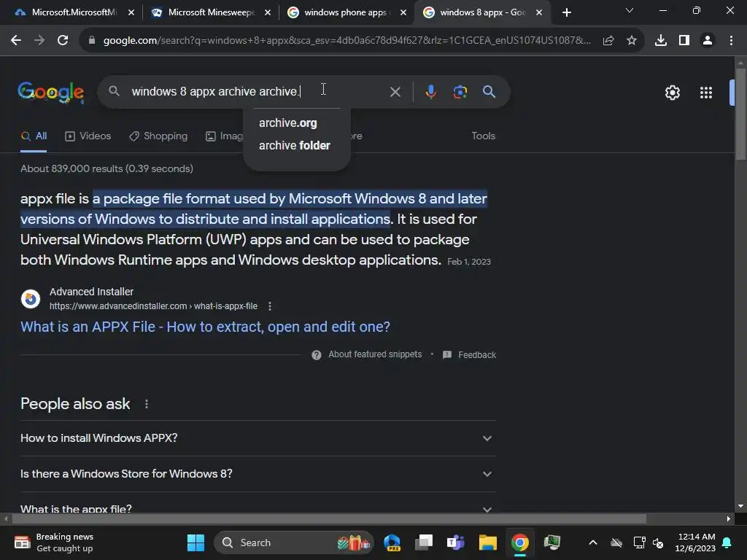This screenshot has height=560, width=747.
Task: Open the tab search chevron in title bar
Action: [630, 10]
